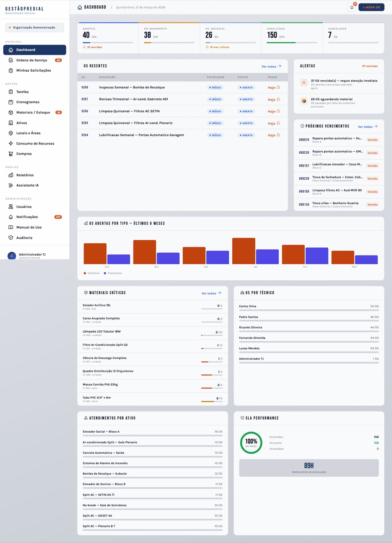Viewport: 392px width, 543px height.
Task: Open Materiais / Estoque
Action: coord(30,112)
